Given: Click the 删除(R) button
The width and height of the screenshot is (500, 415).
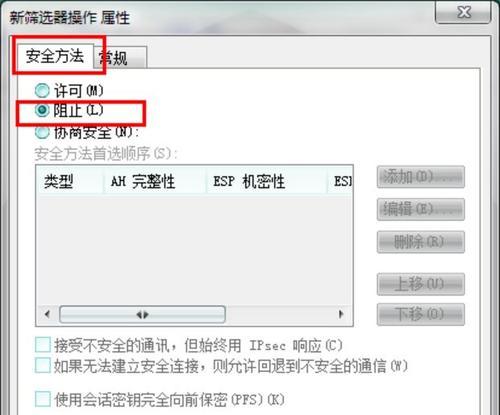Looking at the screenshot, I should [x=421, y=242].
